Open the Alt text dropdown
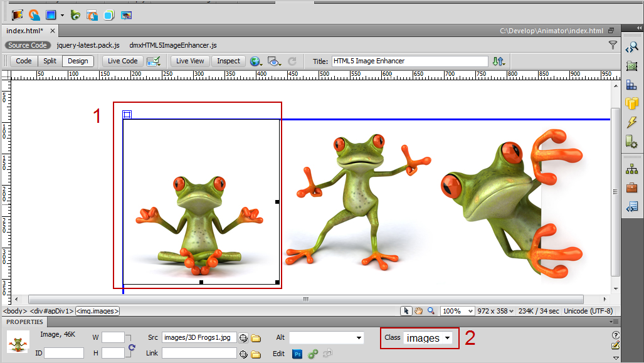This screenshot has height=363, width=644. [359, 338]
